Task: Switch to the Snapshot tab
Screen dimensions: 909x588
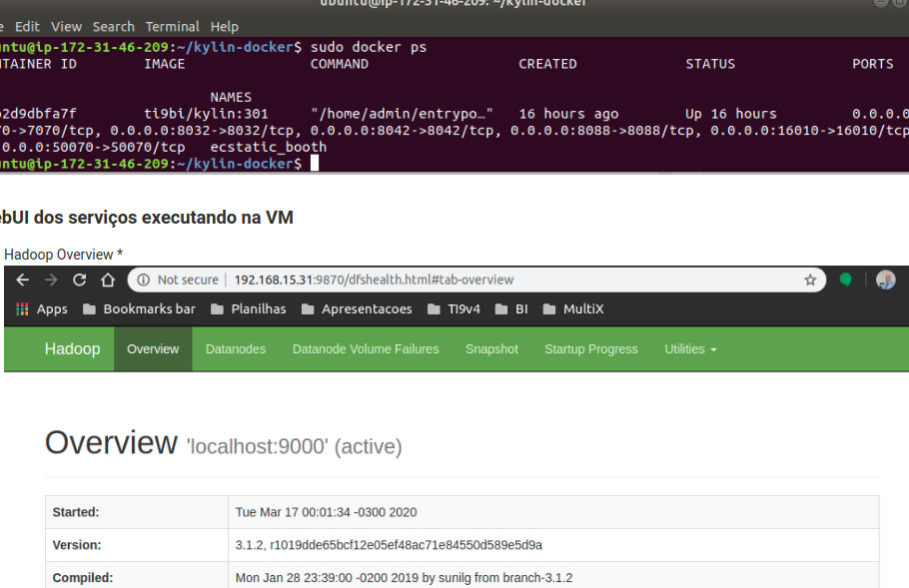Action: tap(491, 349)
